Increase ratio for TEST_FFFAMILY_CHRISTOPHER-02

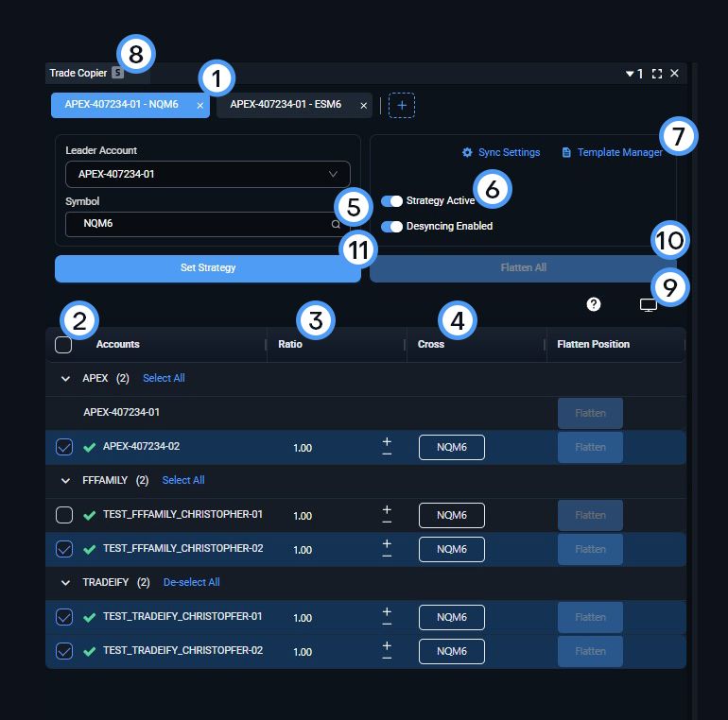387,543
